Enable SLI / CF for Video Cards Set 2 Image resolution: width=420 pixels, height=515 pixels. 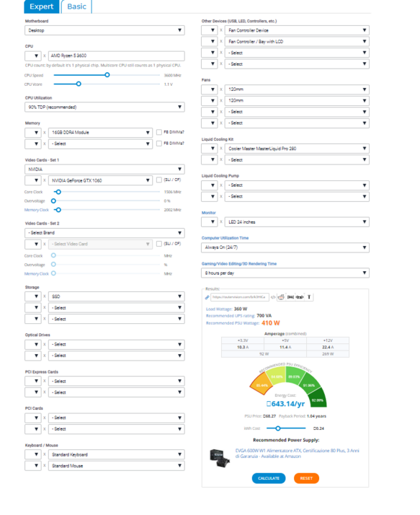pos(159,244)
